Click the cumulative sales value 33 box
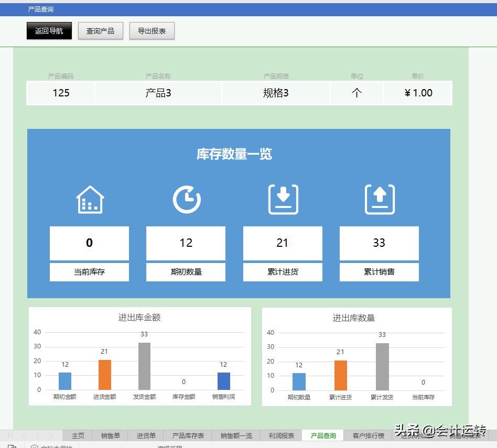497x448 pixels. 379,243
